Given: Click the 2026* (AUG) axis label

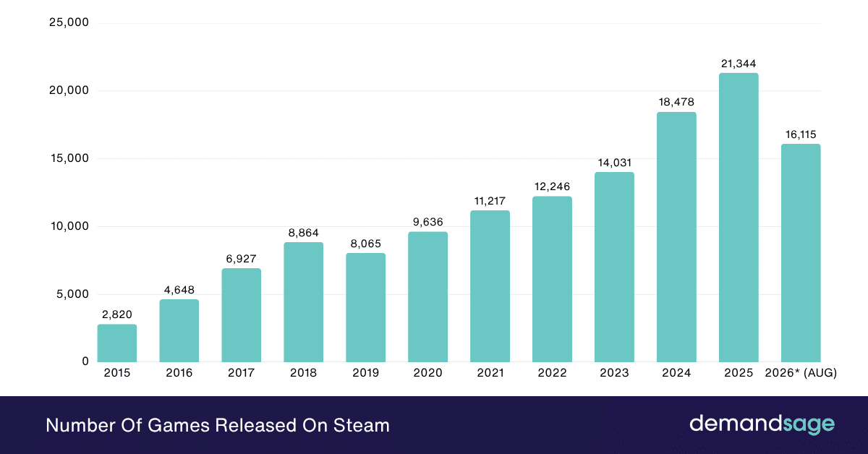Looking at the screenshot, I should tap(801, 374).
